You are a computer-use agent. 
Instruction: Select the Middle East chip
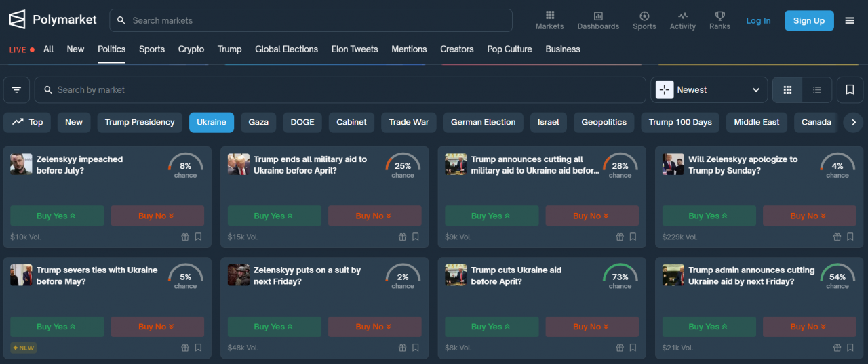click(757, 122)
